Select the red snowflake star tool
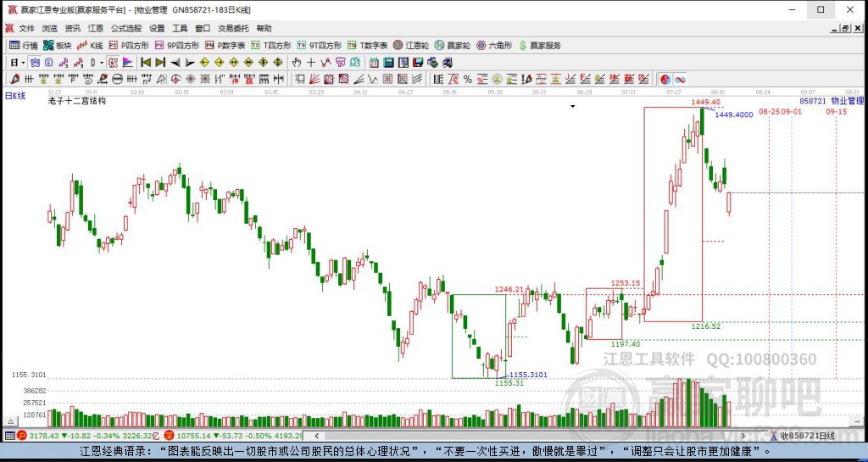 (x=190, y=79)
